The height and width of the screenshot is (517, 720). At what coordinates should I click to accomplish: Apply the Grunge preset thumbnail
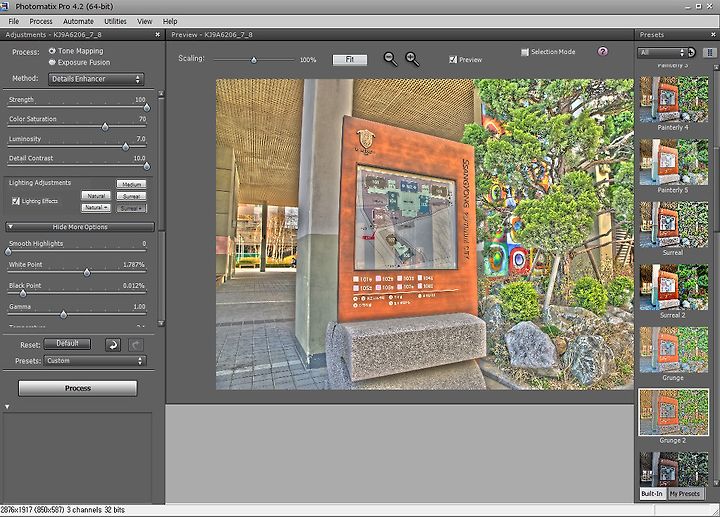[674, 350]
